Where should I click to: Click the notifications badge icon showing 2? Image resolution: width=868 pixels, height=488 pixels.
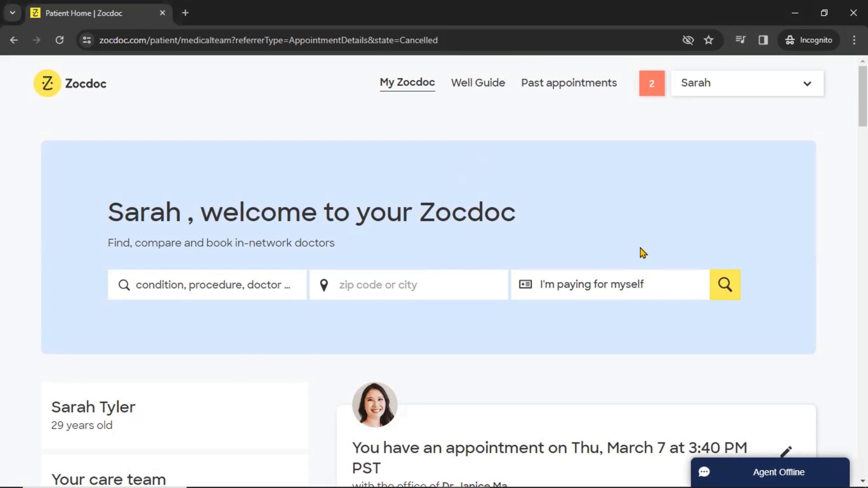tap(651, 84)
